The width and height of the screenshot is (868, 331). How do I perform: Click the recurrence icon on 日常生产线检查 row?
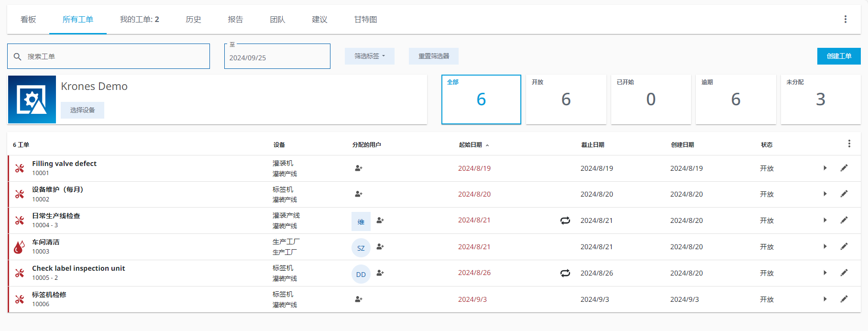(x=565, y=221)
